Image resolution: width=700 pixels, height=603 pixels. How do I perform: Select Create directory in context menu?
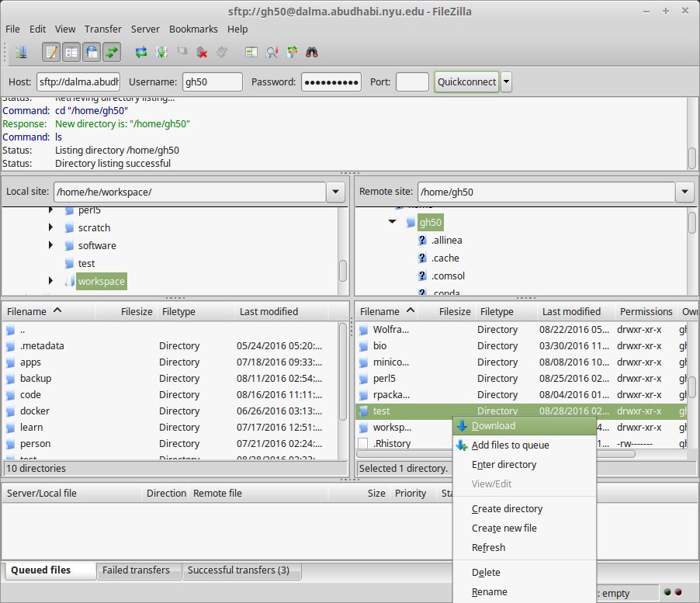pyautogui.click(x=507, y=509)
